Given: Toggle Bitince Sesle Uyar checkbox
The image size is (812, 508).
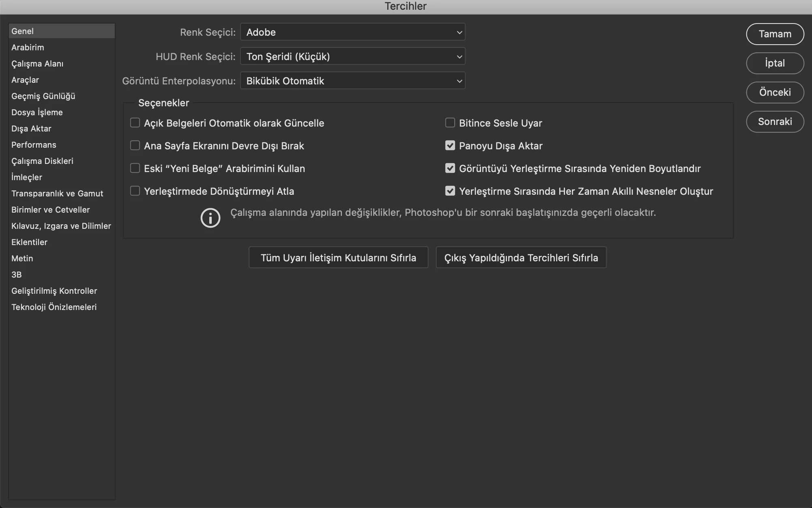Looking at the screenshot, I should coord(450,123).
